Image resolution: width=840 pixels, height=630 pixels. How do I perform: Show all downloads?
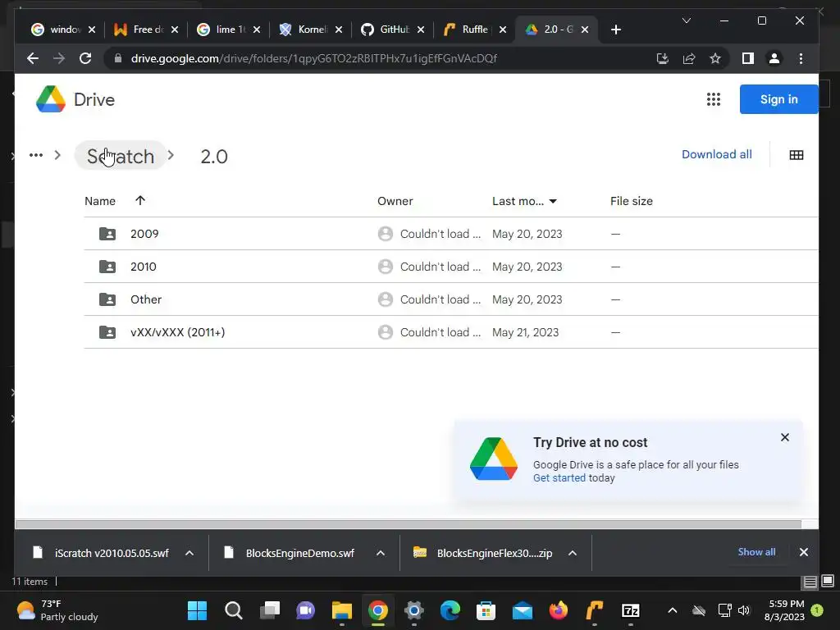point(756,552)
